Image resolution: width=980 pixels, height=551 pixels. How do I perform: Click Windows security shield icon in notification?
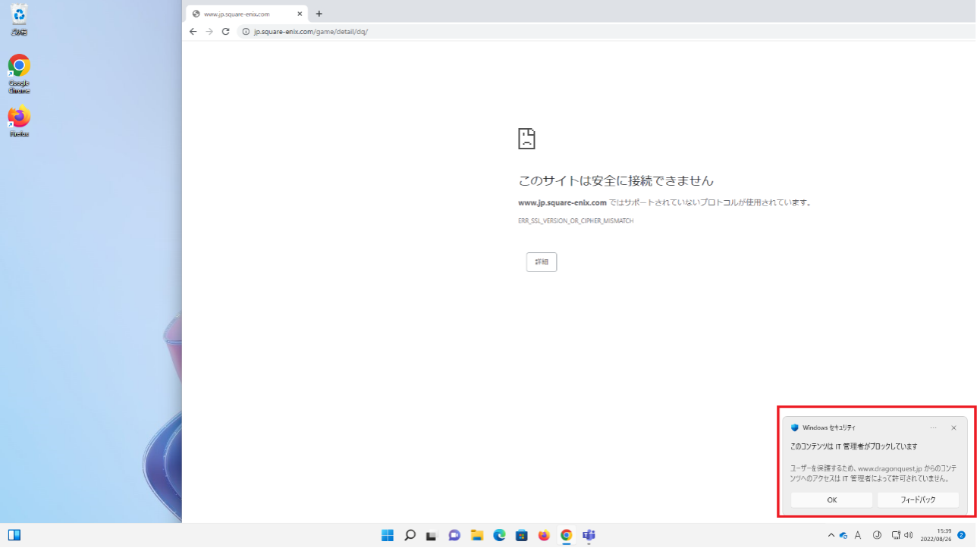(x=795, y=427)
